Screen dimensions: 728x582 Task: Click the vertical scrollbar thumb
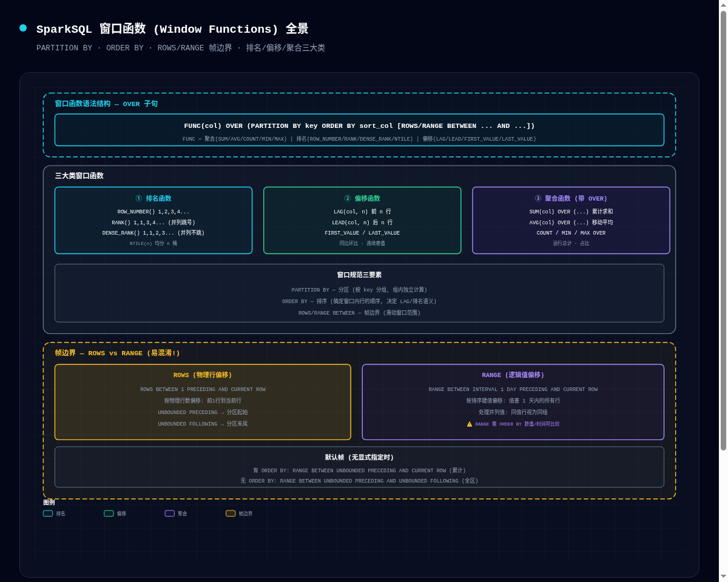coord(723,230)
